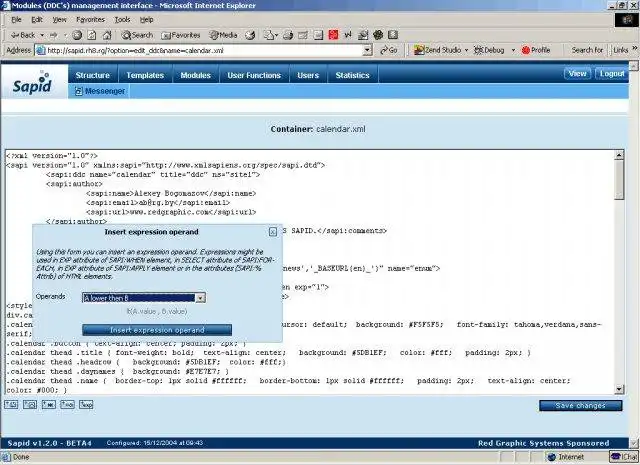Expand the address bar dropdown arrow
This screenshot has width=640, height=465.
click(368, 51)
